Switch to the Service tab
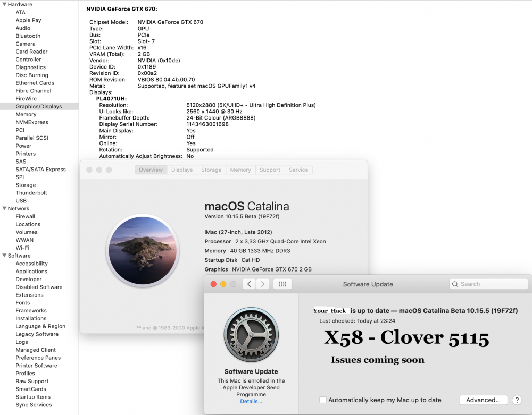 pyautogui.click(x=298, y=170)
